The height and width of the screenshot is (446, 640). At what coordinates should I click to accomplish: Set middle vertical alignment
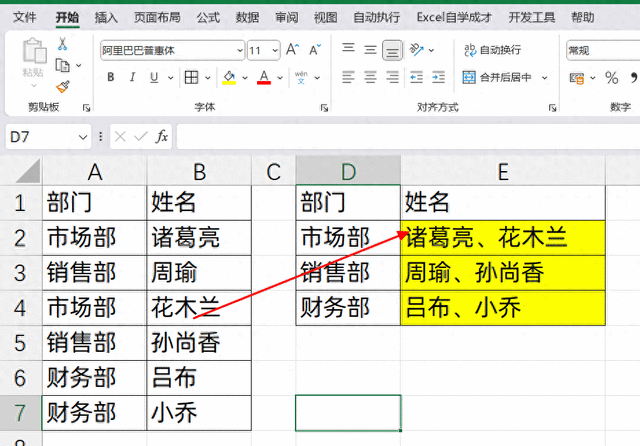click(x=370, y=50)
